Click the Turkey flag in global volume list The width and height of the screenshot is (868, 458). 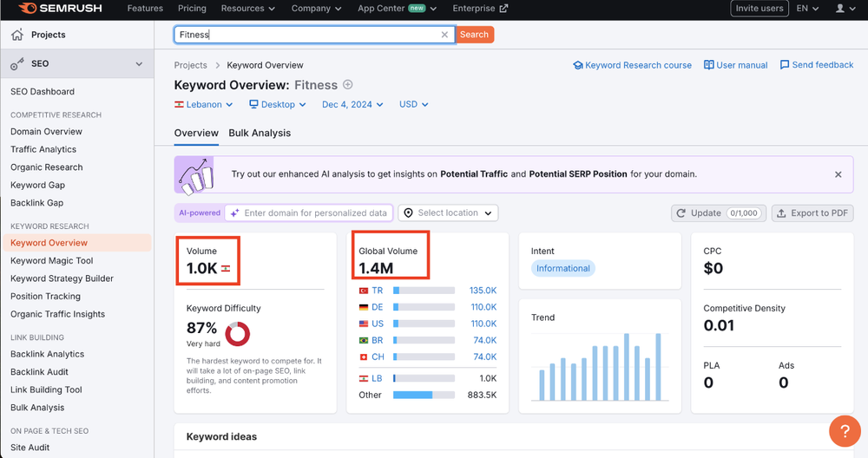pyautogui.click(x=364, y=291)
